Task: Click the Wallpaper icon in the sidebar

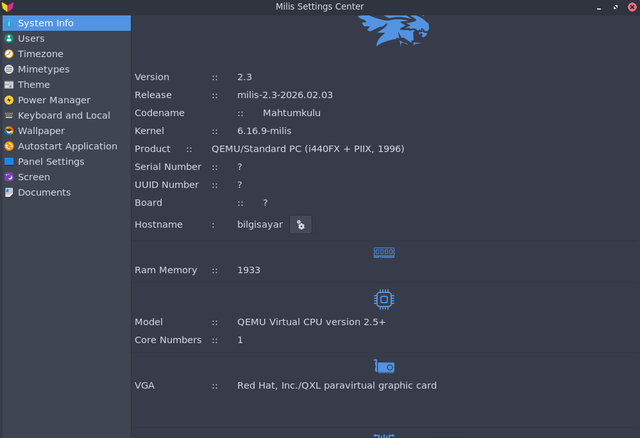Action: pos(9,131)
